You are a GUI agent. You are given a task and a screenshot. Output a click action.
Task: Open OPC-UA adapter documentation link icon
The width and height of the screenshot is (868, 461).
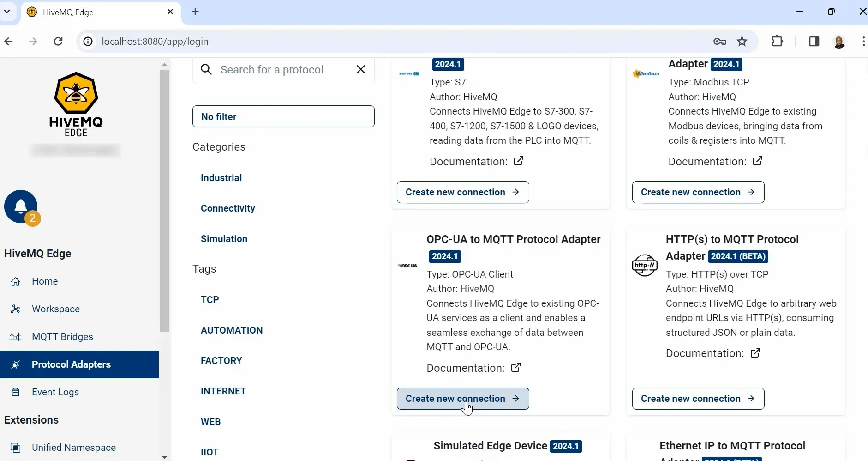[516, 367]
